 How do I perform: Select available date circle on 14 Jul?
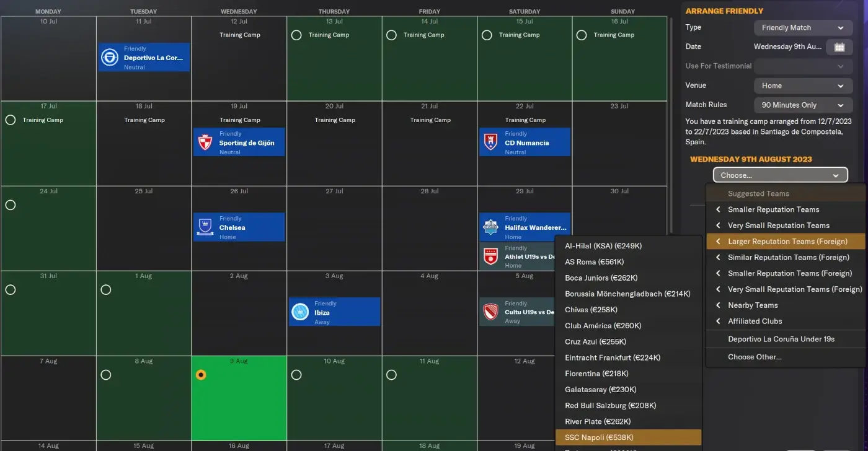pos(391,35)
